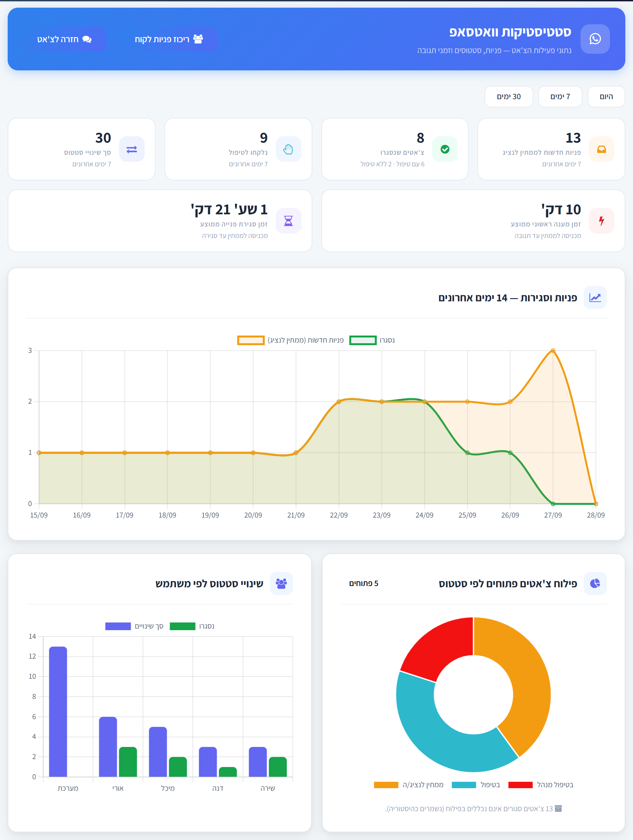Screen dimensions: 633x840
Task: Click the שירה purple bar
Action: (258, 762)
